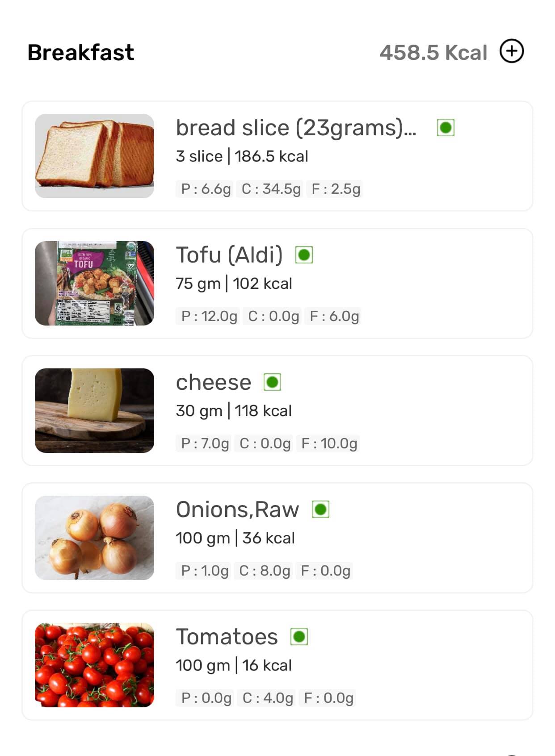
Task: Click the green veg indicator beside cheese
Action: pyautogui.click(x=273, y=382)
